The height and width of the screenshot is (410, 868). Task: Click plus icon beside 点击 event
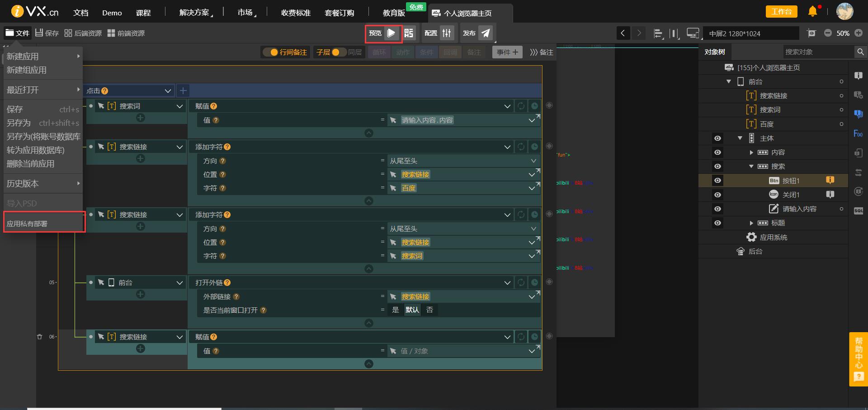click(183, 91)
